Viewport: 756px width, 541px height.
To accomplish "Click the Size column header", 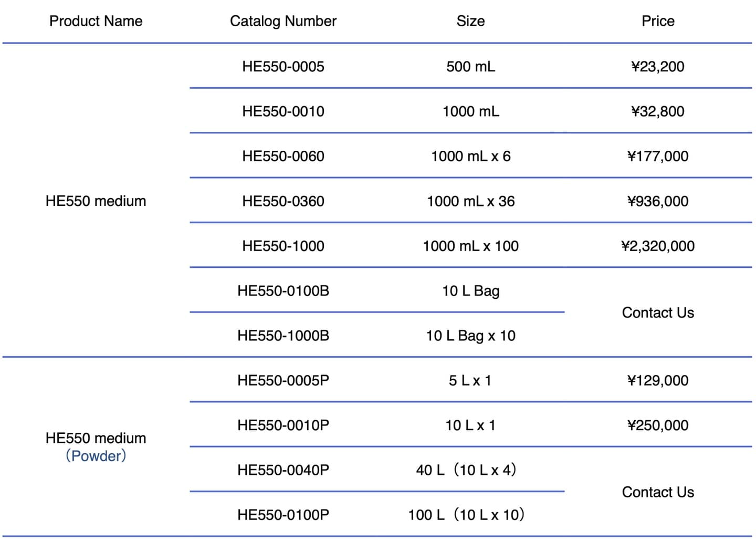I will (x=470, y=21).
